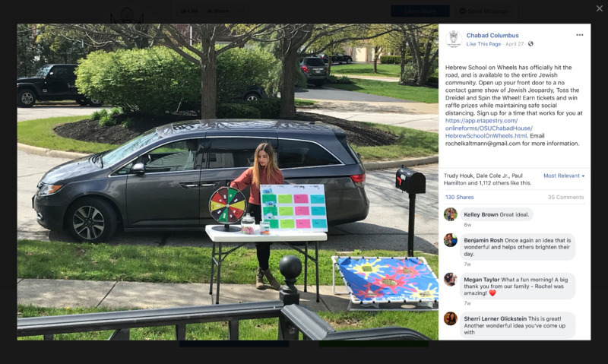Screen dimensions: 608x364
Task: Click the public globe privacy icon
Action: (530, 44)
